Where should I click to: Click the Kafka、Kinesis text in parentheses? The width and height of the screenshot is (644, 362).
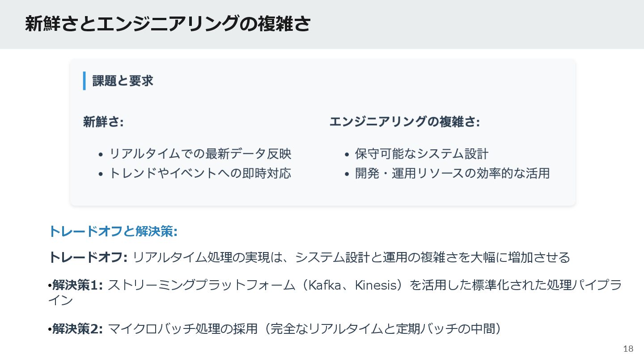353,285
